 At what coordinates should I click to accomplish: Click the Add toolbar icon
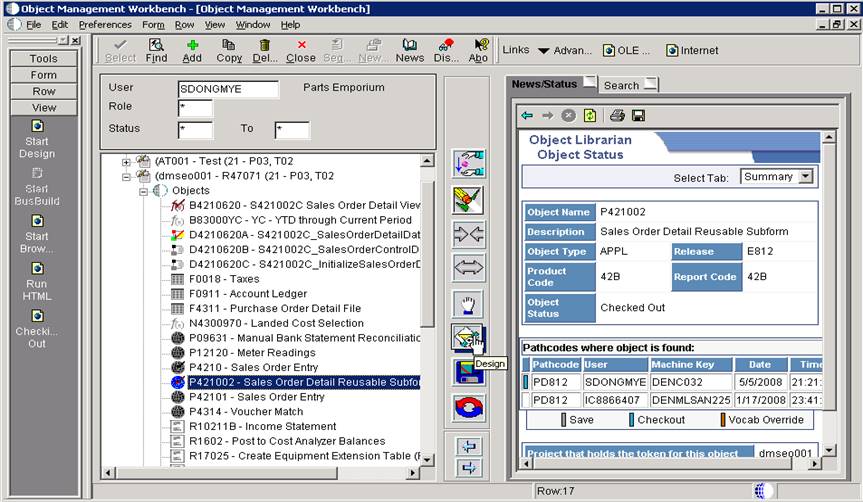pyautogui.click(x=192, y=51)
